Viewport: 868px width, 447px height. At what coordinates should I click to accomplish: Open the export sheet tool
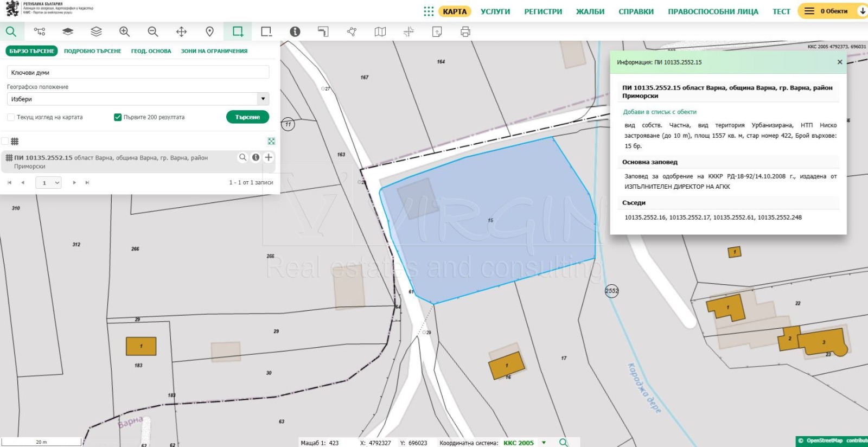437,31
